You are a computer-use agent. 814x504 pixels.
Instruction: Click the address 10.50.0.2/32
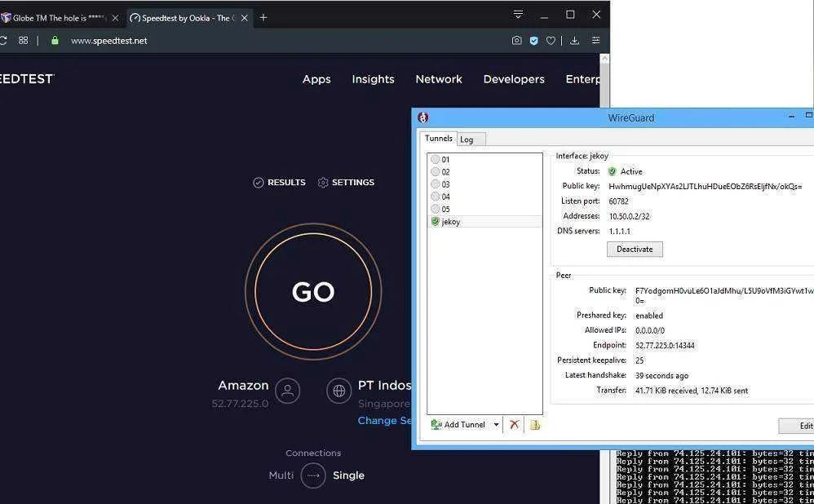[x=629, y=216]
